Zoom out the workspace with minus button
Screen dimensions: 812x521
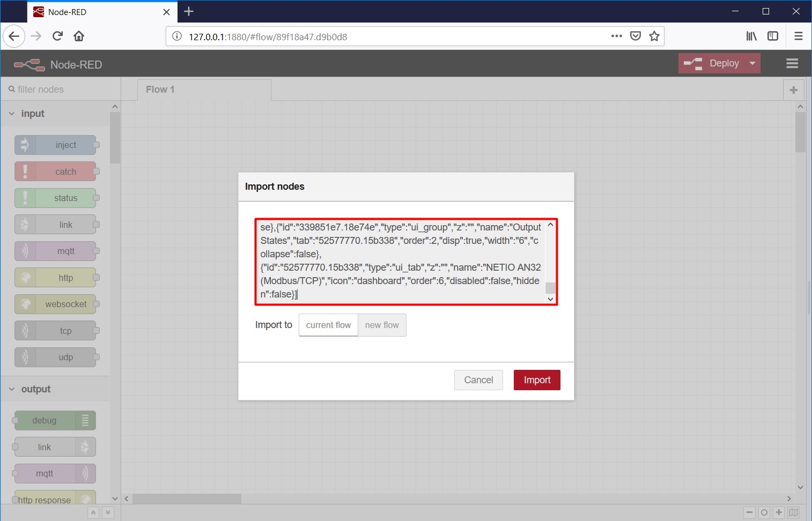click(x=750, y=512)
